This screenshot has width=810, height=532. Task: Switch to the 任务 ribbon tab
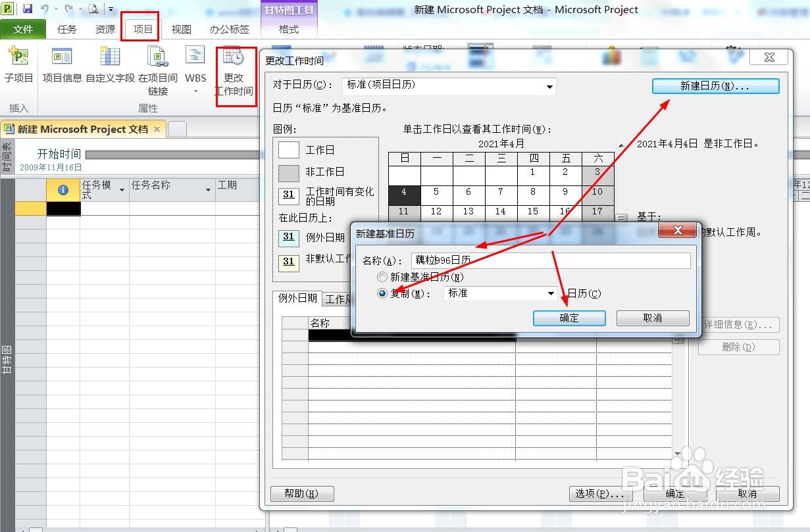(x=67, y=29)
